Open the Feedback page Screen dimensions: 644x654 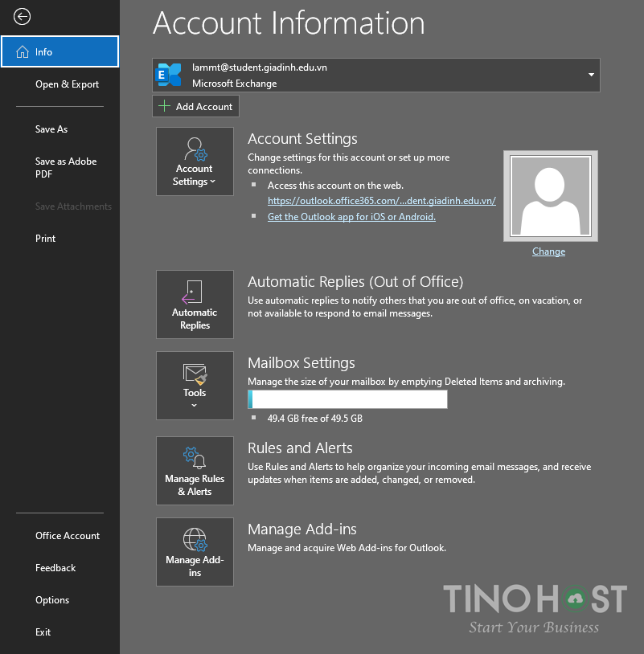[55, 568]
